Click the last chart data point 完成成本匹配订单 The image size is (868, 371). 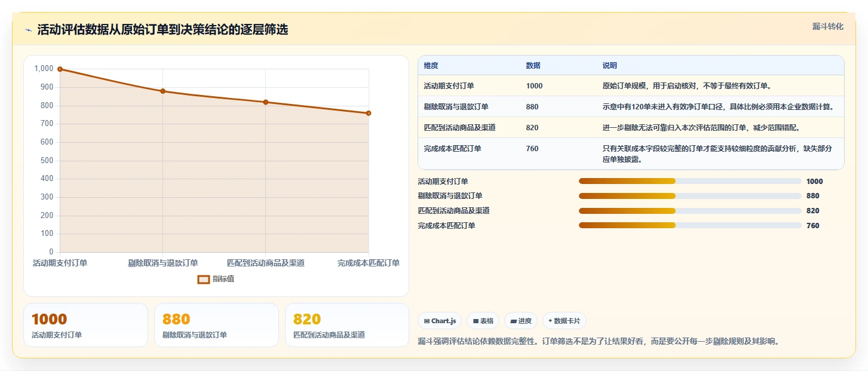(x=369, y=113)
